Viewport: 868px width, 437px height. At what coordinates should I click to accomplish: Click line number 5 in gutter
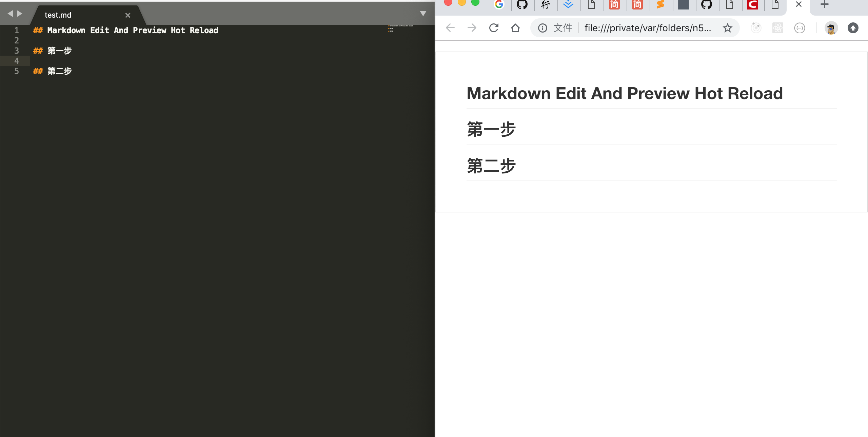(16, 71)
